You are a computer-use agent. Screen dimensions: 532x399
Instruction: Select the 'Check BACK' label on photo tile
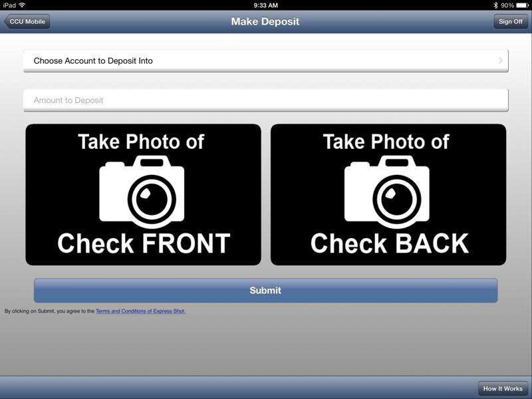point(390,243)
